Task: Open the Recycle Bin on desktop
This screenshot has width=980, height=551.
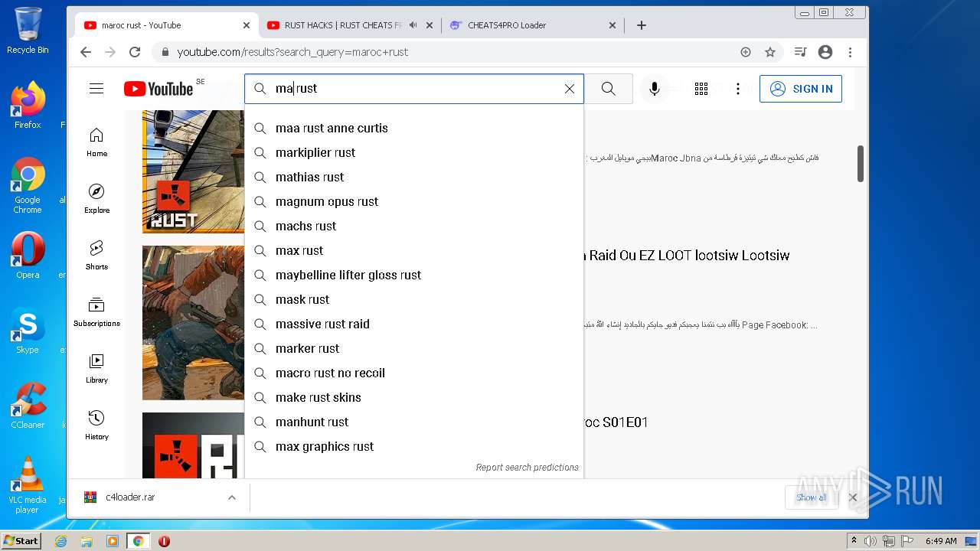Action: (28, 31)
